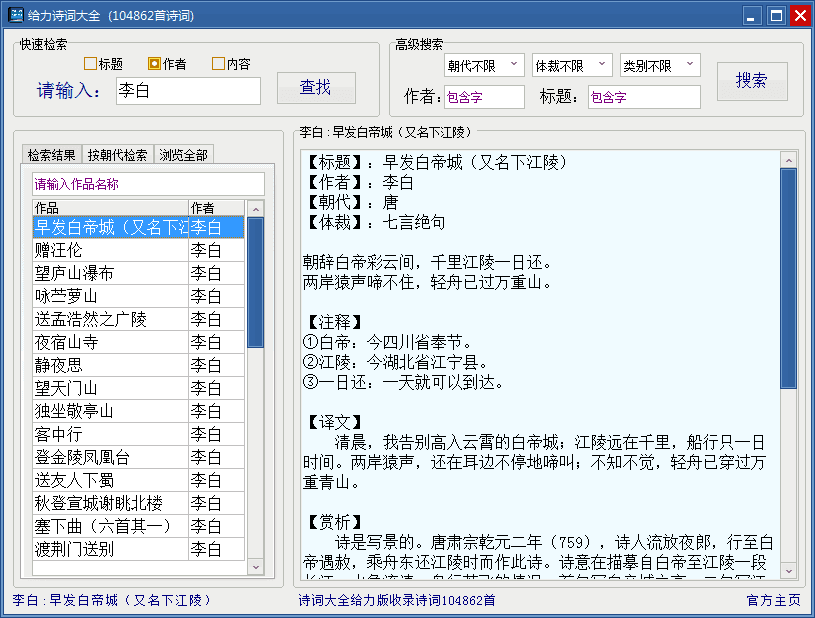Image resolution: width=815 pixels, height=618 pixels.
Task: Open the 朝代不限 dynasty dropdown
Action: 484,65
